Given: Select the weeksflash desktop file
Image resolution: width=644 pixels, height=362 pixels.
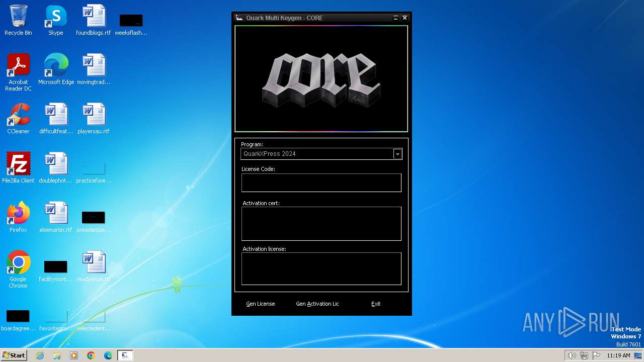Looking at the screenshot, I should click(131, 24).
